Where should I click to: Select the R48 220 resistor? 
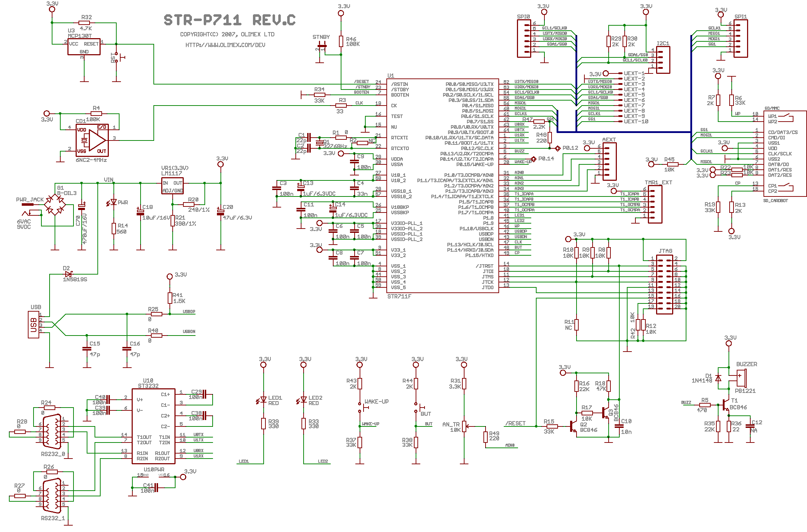(550, 138)
